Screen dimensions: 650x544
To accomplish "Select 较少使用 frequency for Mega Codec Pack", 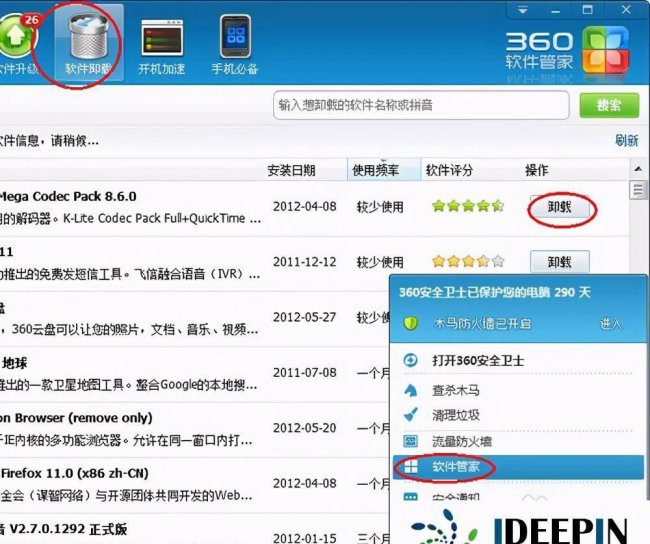I will click(x=380, y=207).
